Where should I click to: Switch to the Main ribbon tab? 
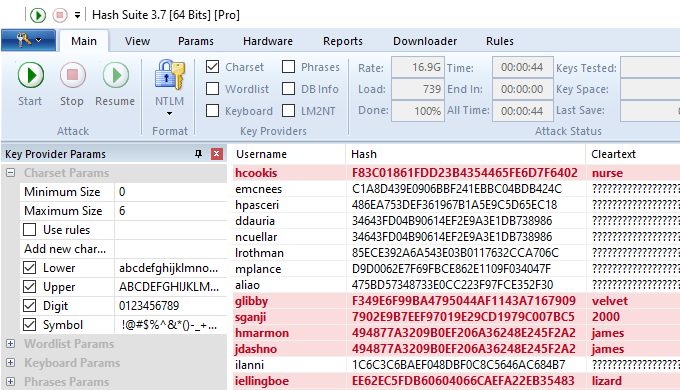coord(84,41)
